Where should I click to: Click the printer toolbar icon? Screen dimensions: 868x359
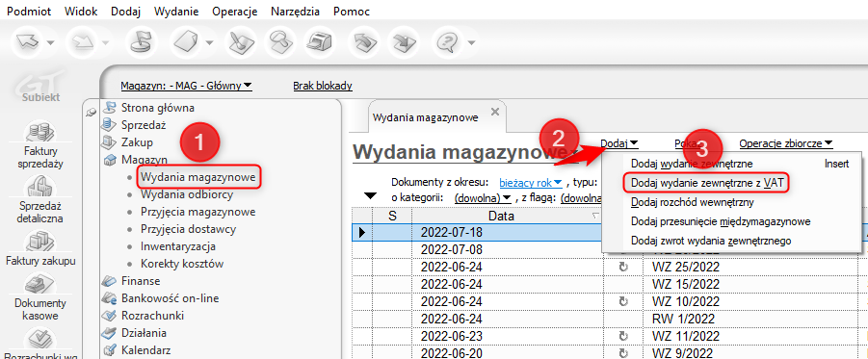[x=321, y=42]
